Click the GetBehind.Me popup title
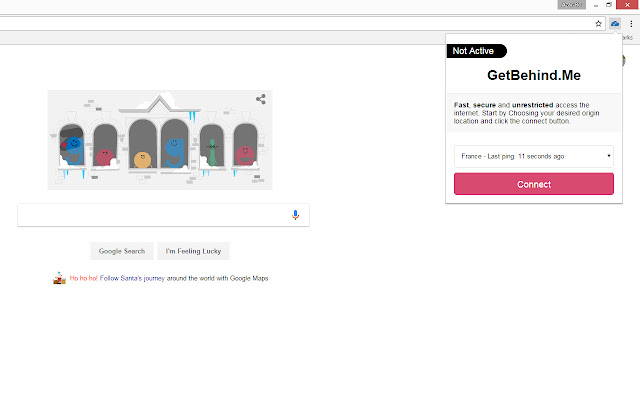Screen dimensions: 640x400 [533, 75]
